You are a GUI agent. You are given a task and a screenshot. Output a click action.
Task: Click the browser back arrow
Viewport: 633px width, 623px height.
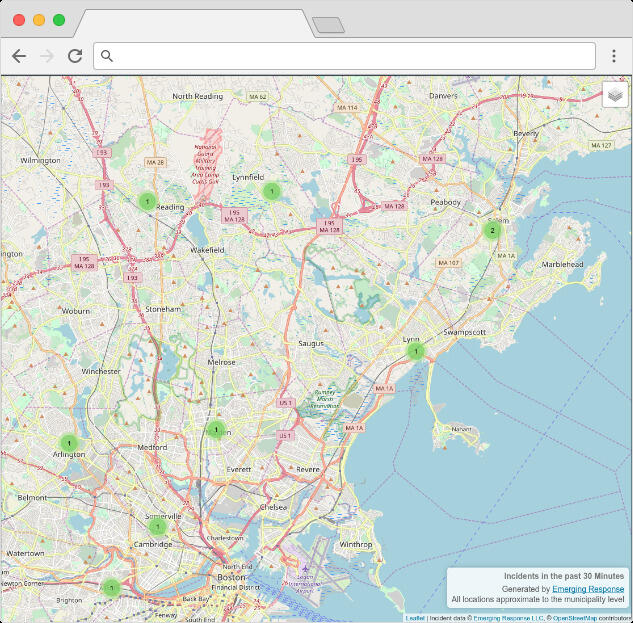tap(18, 56)
